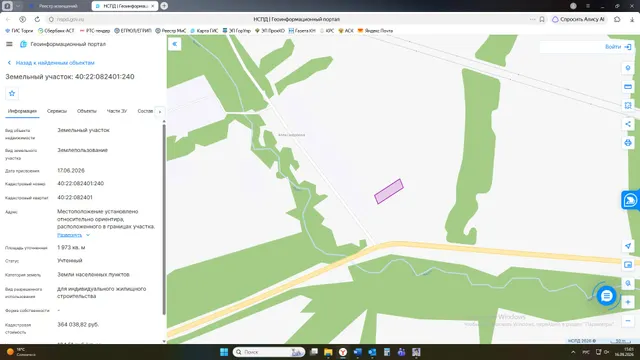Zoom out the map with minus button

pyautogui.click(x=628, y=321)
